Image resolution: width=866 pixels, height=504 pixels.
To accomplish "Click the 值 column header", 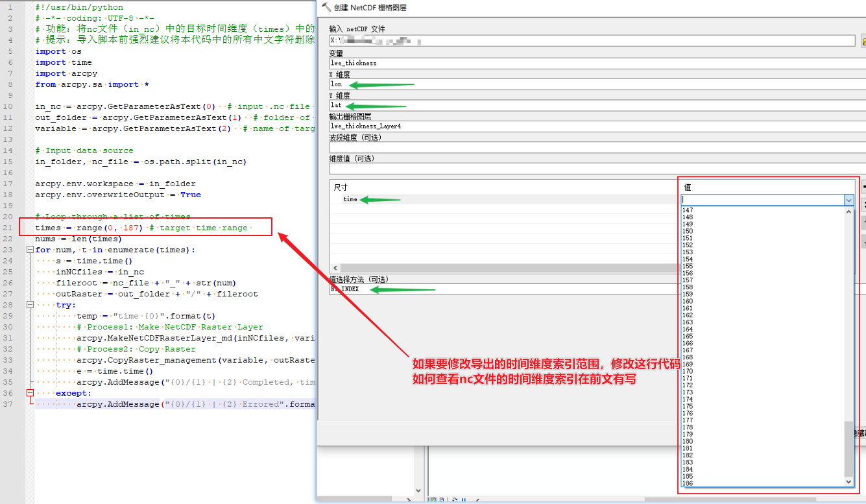I will coord(688,187).
